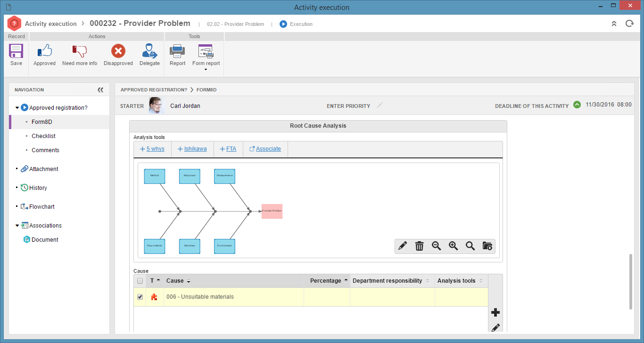Delegate the activity with the Delegate icon
644x343 pixels.
149,51
